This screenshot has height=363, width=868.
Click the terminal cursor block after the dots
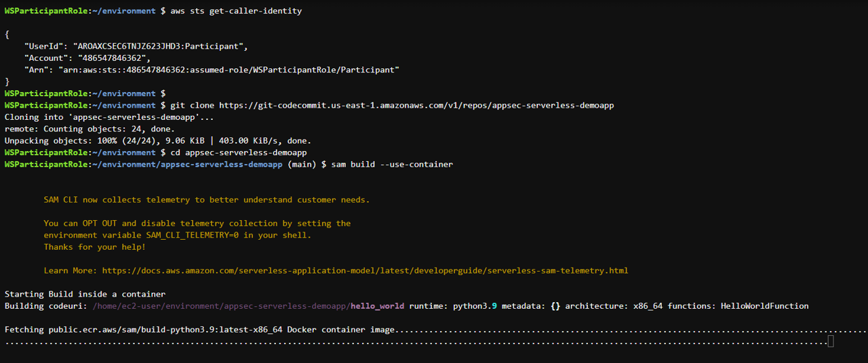click(x=831, y=342)
